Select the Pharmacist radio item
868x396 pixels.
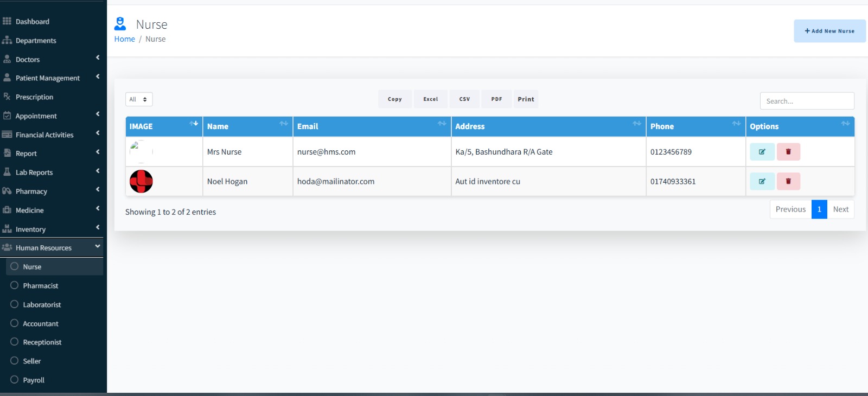(x=15, y=285)
